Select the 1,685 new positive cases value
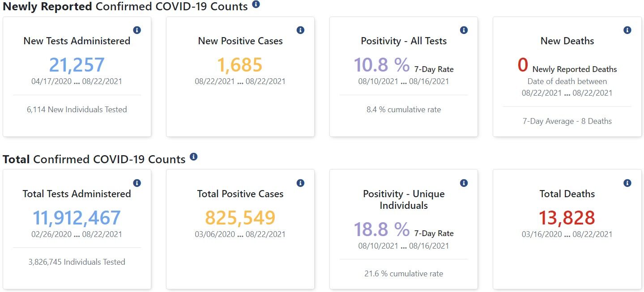Viewport: 644px width, 292px height. [x=240, y=65]
